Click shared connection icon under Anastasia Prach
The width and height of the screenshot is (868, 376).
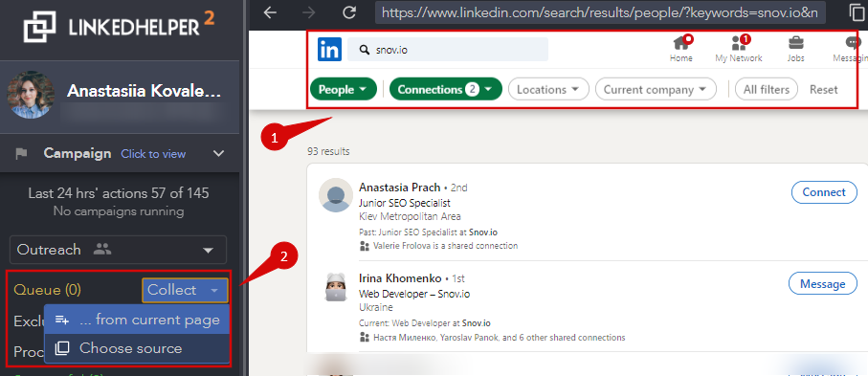click(365, 245)
